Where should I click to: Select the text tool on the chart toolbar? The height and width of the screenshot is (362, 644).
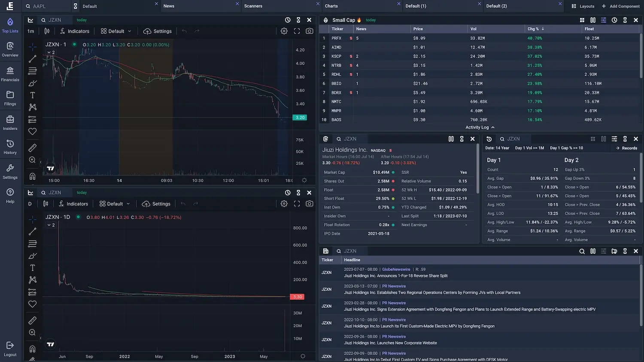32,95
